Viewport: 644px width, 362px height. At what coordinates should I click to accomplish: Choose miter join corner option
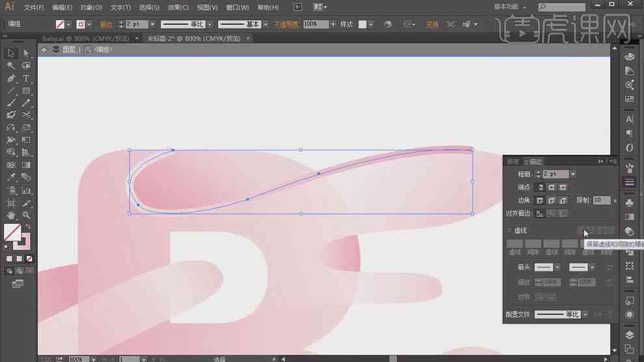(540, 201)
